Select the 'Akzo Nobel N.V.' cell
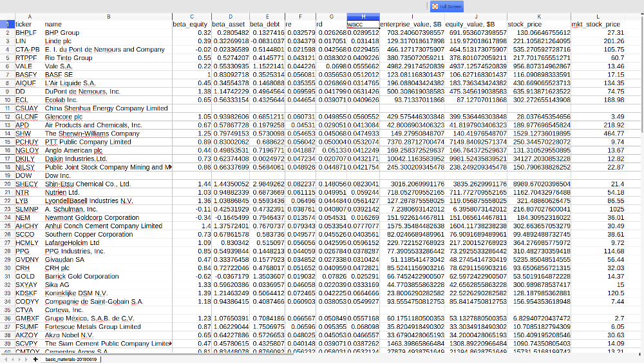The image size is (644, 363). click(x=108, y=335)
